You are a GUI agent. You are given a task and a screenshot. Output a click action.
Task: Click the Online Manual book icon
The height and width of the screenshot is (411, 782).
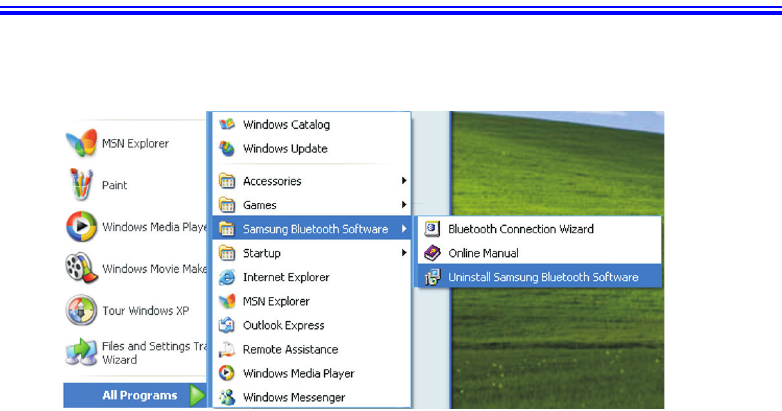(x=432, y=253)
